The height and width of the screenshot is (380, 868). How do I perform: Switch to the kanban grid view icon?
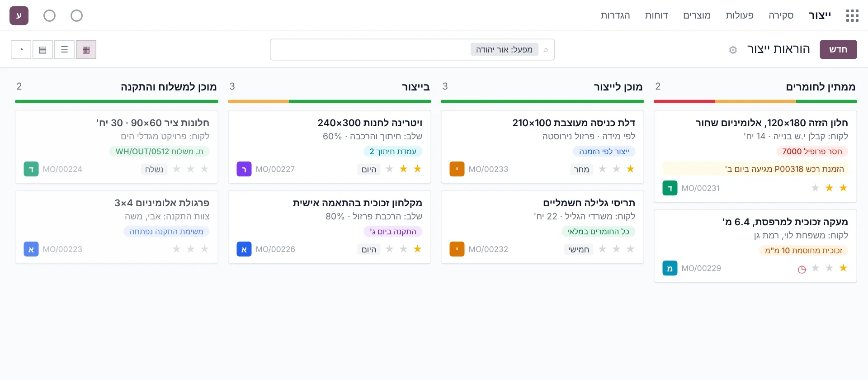pos(86,50)
